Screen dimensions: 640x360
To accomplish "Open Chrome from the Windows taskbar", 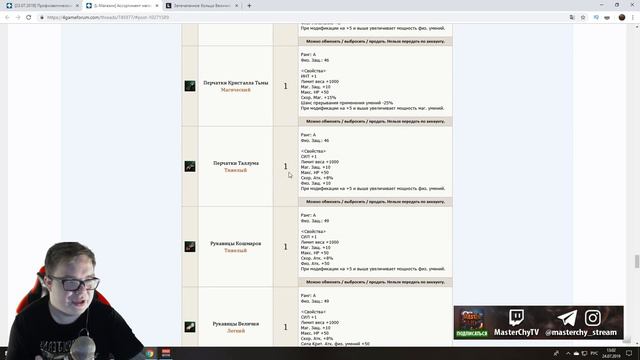I will [x=149, y=353].
